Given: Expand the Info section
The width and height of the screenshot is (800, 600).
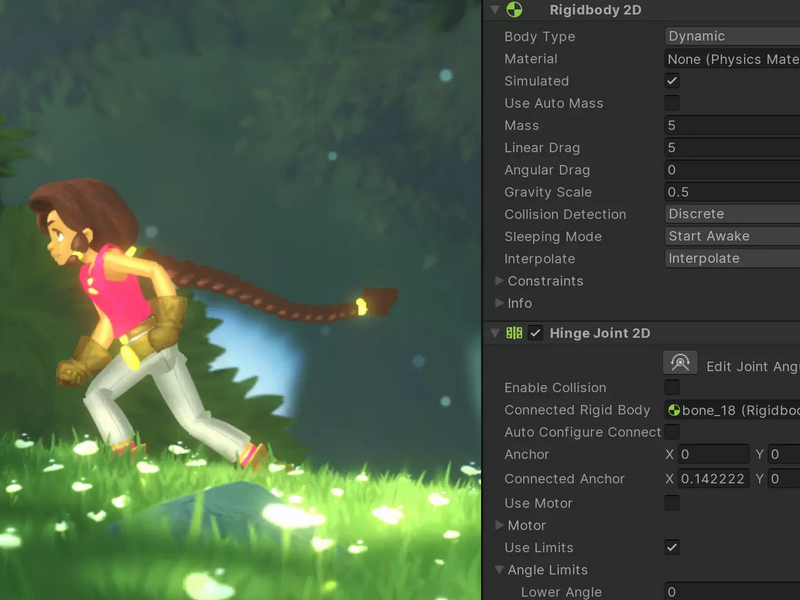Looking at the screenshot, I should click(499, 303).
